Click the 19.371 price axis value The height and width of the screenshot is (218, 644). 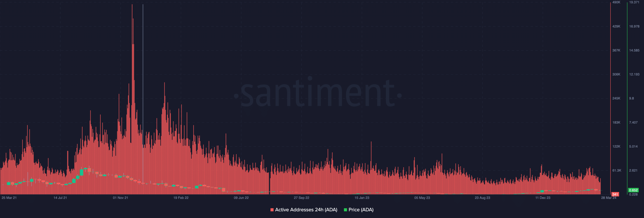634,2
